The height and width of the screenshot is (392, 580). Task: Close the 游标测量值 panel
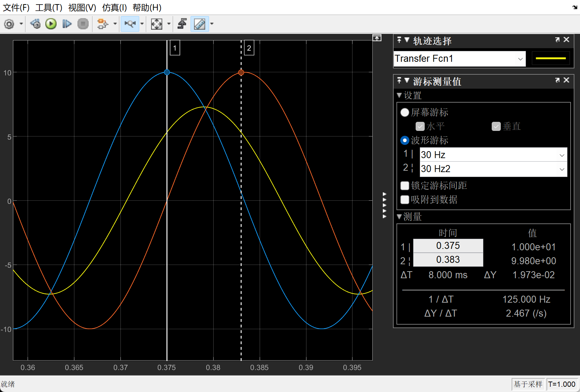tap(566, 80)
